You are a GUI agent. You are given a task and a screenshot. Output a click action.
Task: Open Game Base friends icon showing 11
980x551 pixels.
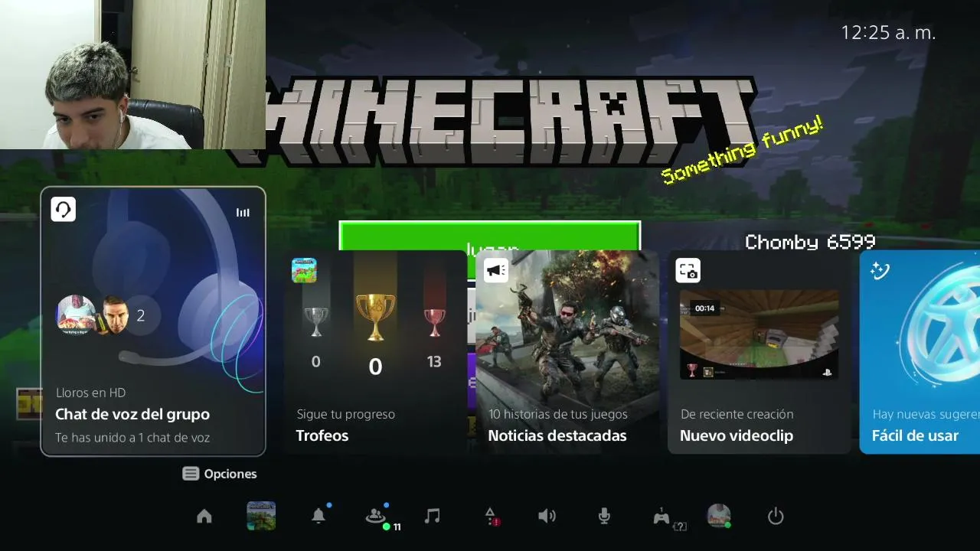[377, 517]
